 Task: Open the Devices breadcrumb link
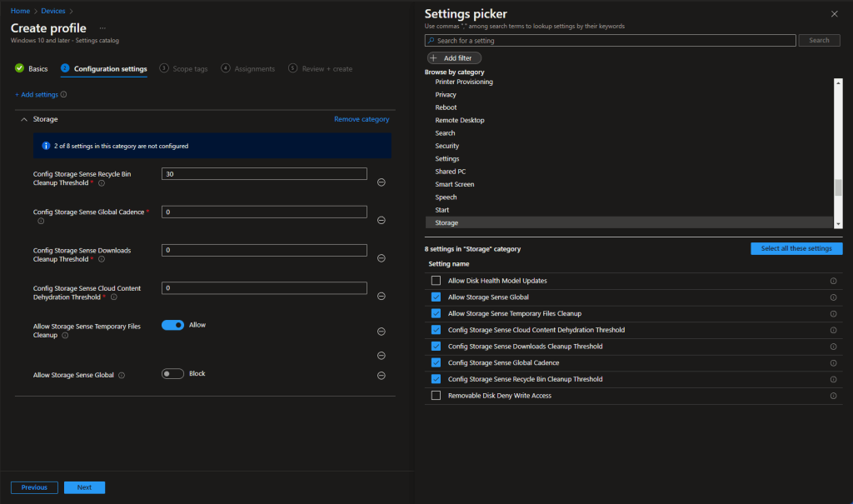click(x=52, y=11)
